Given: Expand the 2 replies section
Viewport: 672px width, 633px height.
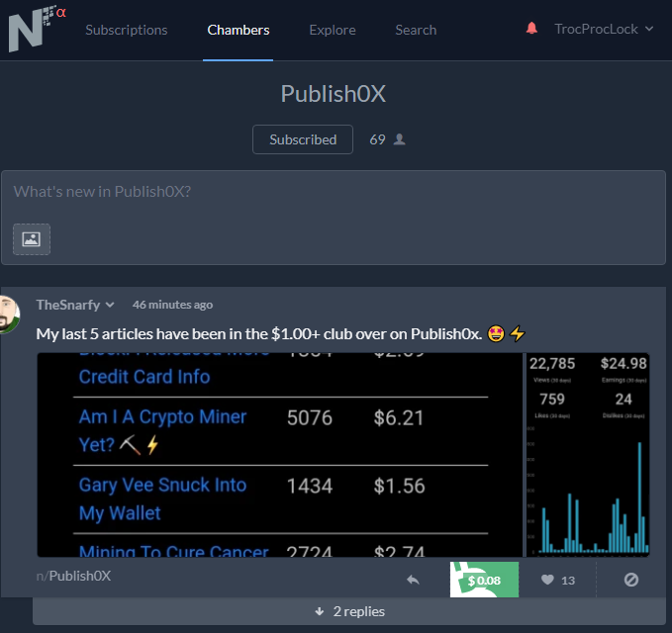Looking at the screenshot, I should (x=349, y=611).
